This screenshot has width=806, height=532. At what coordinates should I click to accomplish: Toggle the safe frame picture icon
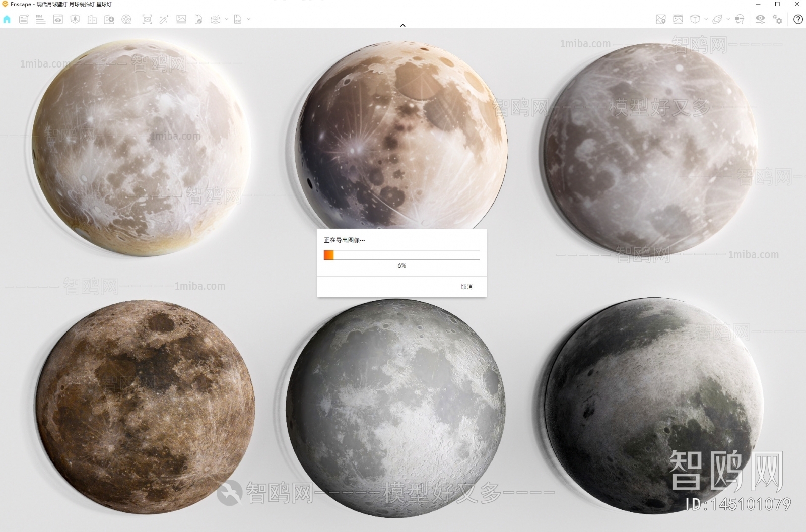[678, 19]
